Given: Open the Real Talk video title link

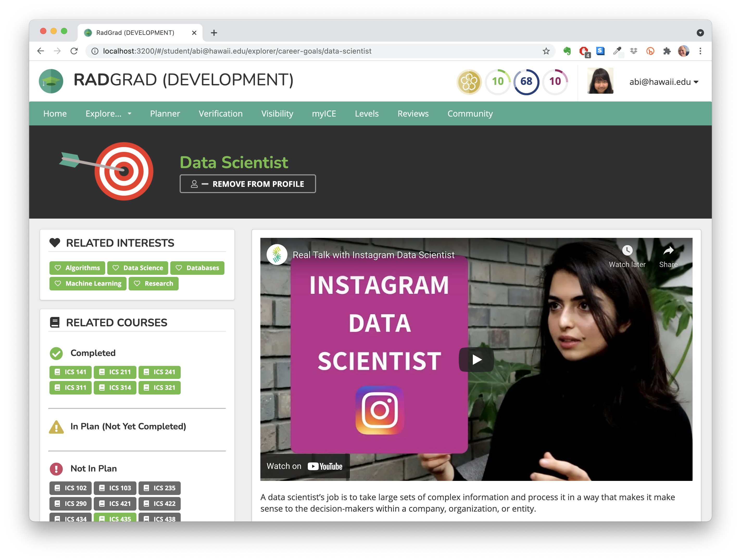Looking at the screenshot, I should pos(374,255).
